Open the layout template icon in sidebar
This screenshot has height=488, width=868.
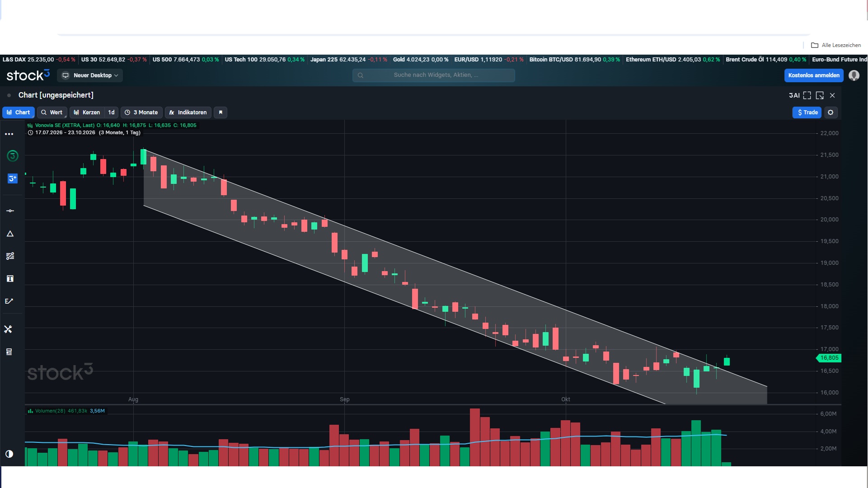tap(9, 352)
